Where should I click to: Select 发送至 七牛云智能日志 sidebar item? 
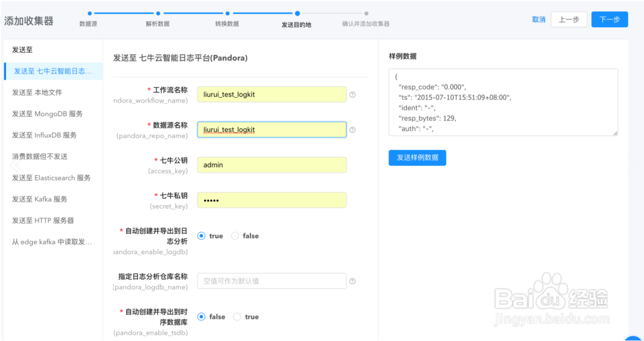[53, 71]
